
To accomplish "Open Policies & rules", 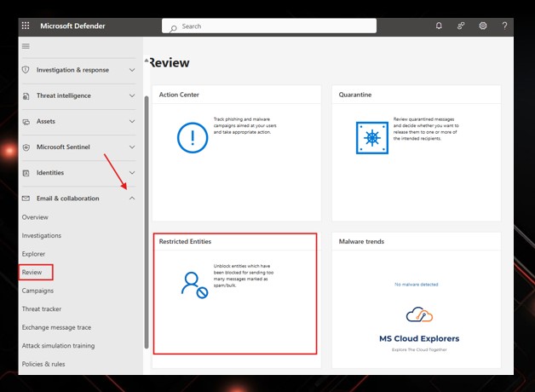I will [x=43, y=364].
